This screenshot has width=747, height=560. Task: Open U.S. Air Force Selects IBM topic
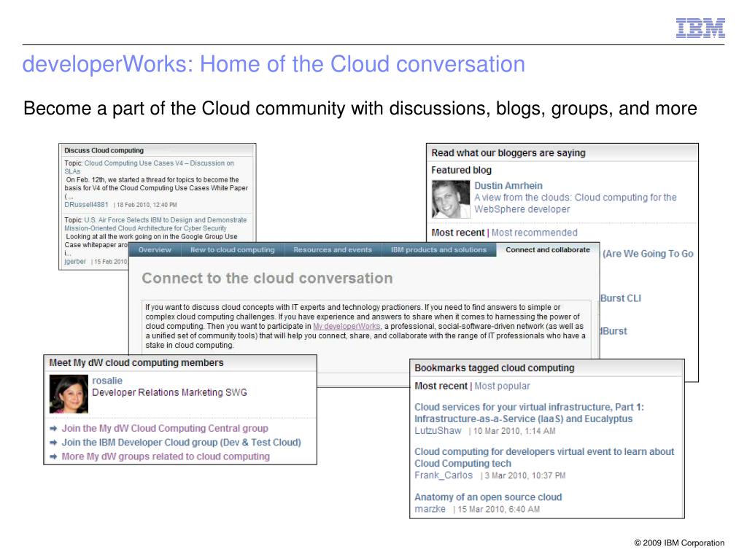click(x=155, y=225)
